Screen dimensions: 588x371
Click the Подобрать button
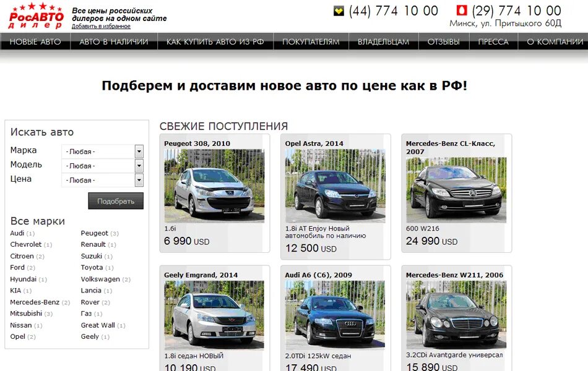[116, 201]
